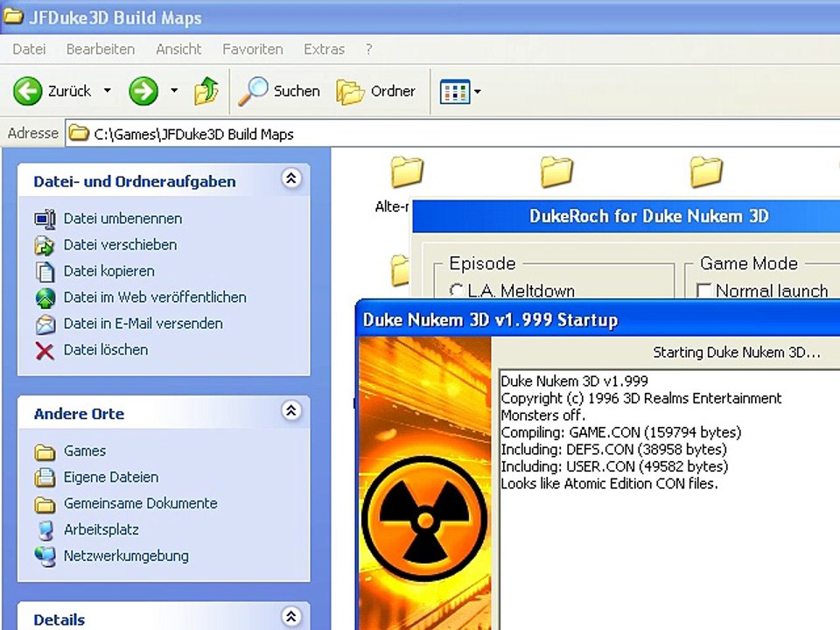This screenshot has width=840, height=630.
Task: Click the 'Compiling: GAME.CON' log line
Action: click(621, 432)
